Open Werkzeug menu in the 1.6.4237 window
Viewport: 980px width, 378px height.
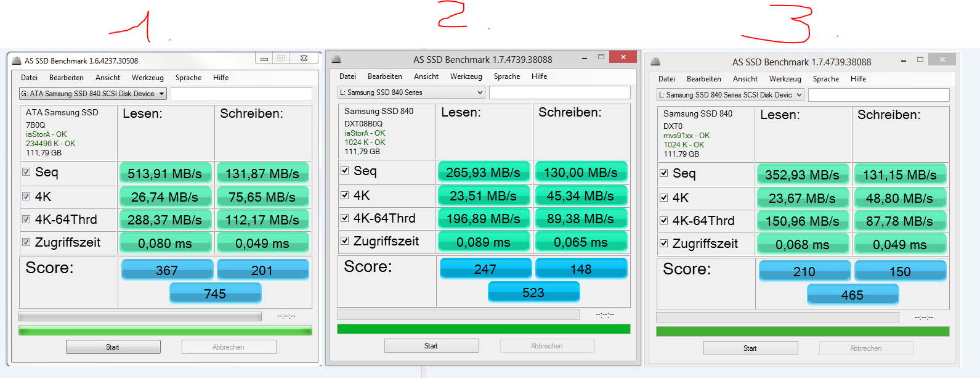pos(148,78)
